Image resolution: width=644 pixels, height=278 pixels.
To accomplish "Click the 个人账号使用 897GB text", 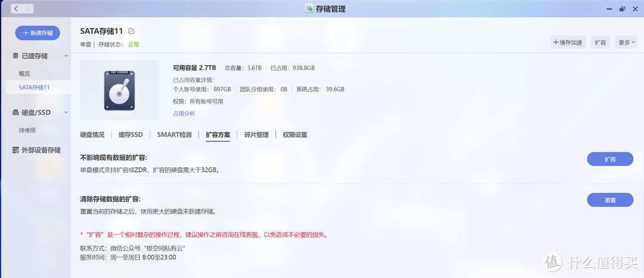I will [202, 89].
